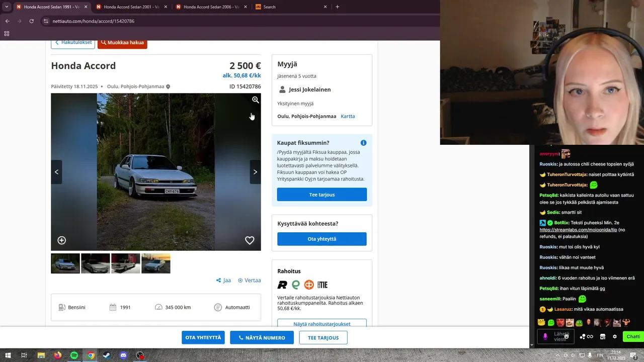Reload the page in the browser

pos(31,21)
